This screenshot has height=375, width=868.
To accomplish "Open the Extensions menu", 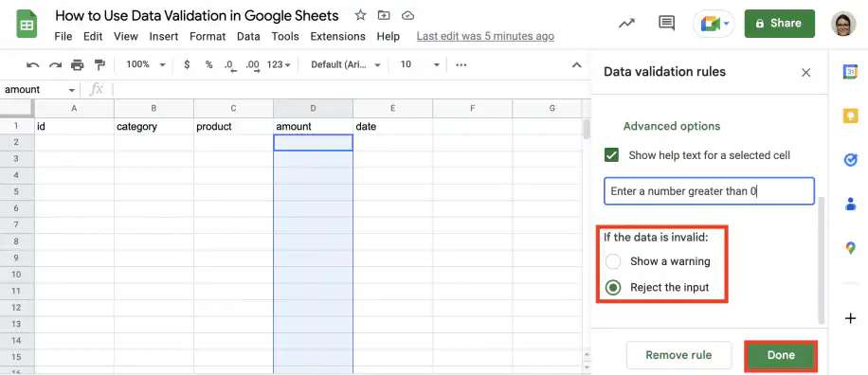I will 337,37.
